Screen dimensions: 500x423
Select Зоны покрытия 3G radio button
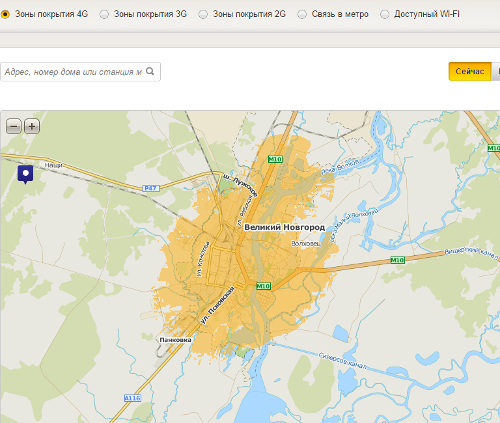click(104, 14)
